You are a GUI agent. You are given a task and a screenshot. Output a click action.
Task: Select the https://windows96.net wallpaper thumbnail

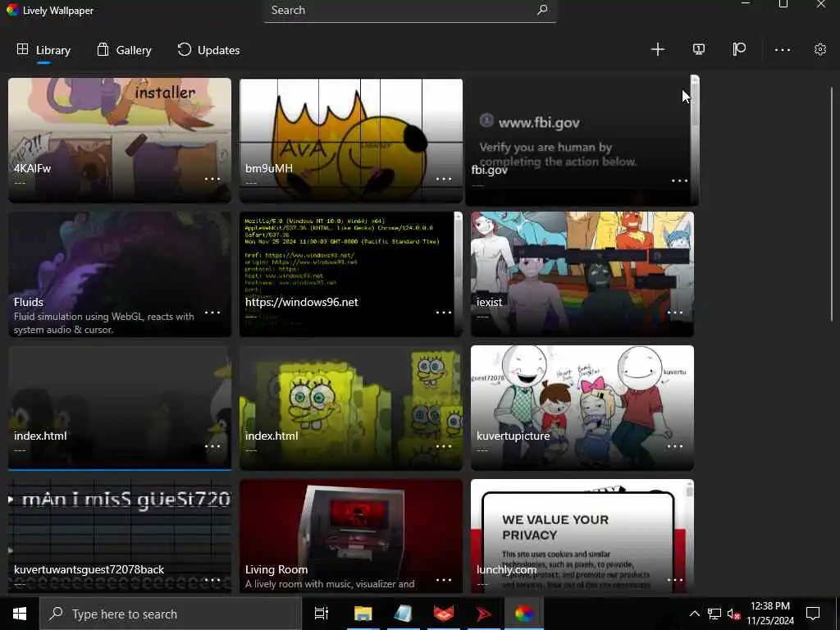(351, 274)
